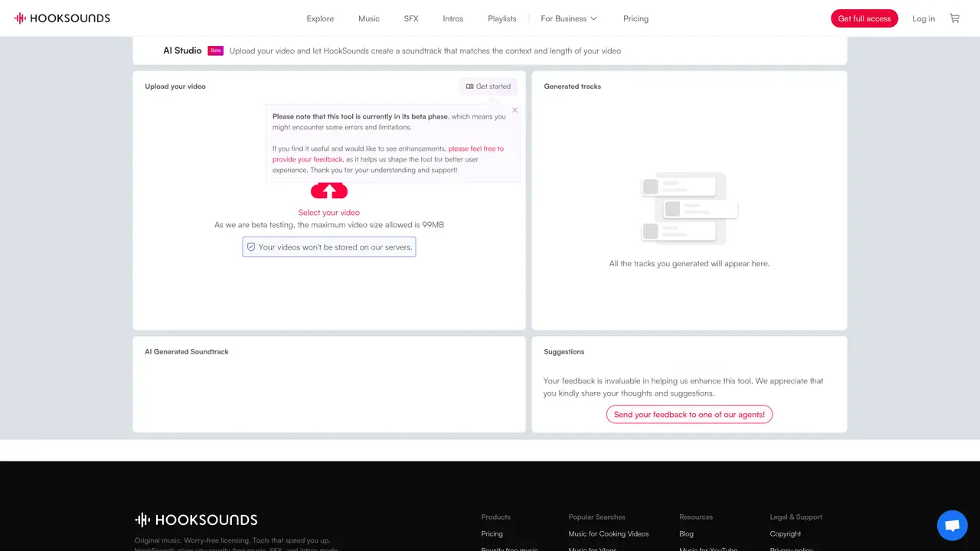Send your feedback to one of our agents

[x=689, y=414]
